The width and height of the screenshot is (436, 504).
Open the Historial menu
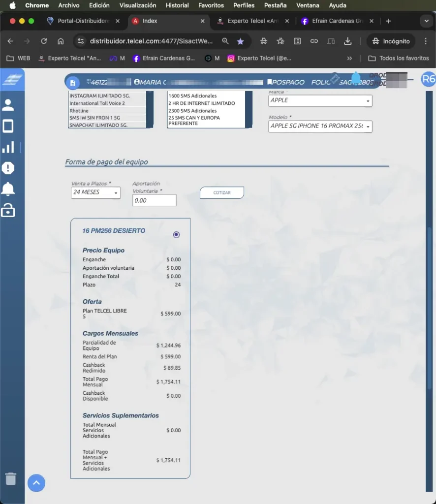[x=177, y=5]
